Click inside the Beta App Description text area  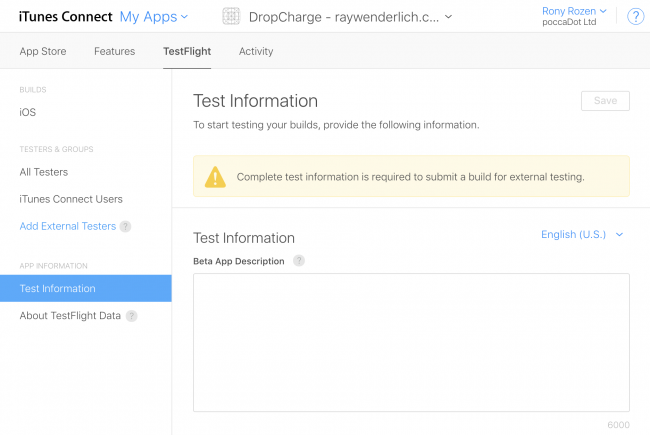pyautogui.click(x=411, y=342)
